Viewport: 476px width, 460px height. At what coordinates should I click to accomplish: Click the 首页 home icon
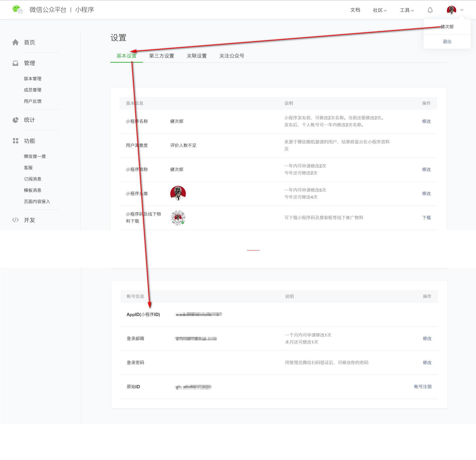[16, 42]
